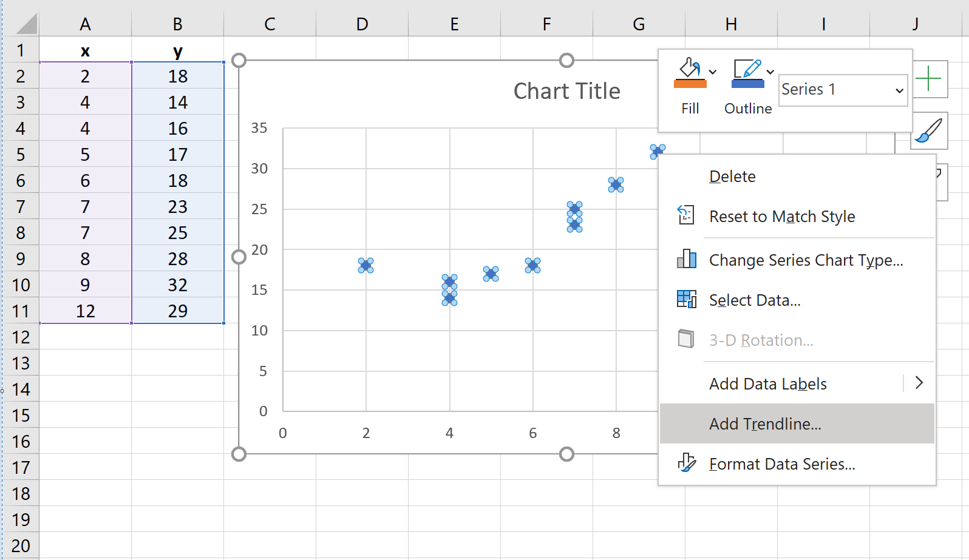
Task: Click the Outline label text
Action: point(748,109)
